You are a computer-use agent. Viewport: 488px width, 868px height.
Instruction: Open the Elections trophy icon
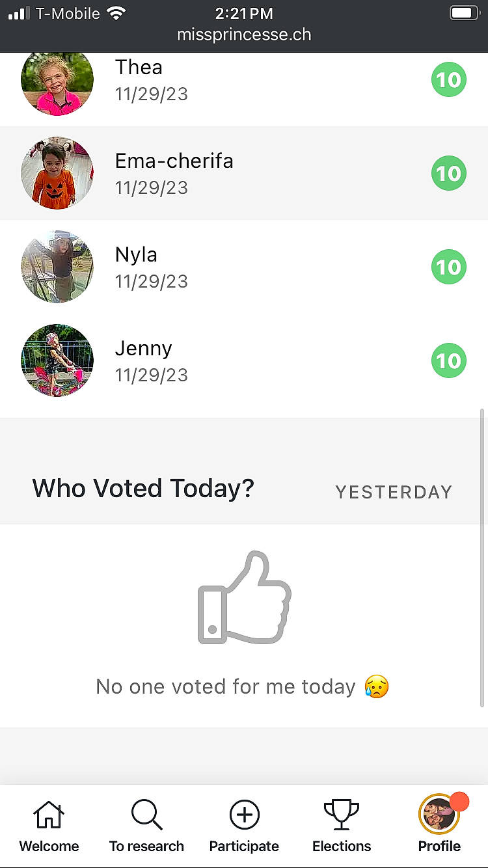coord(342,816)
